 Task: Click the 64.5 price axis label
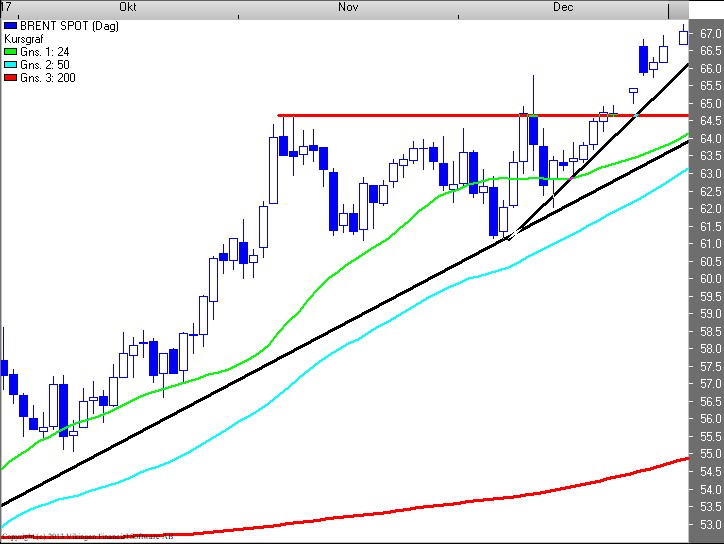(710, 121)
